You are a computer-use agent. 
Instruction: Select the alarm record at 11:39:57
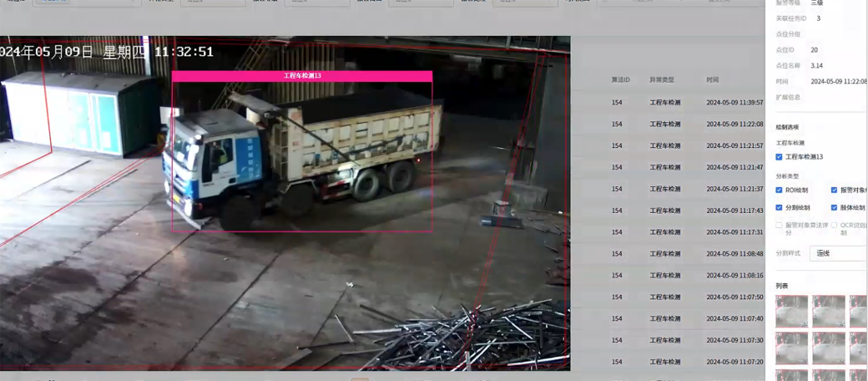tap(686, 103)
